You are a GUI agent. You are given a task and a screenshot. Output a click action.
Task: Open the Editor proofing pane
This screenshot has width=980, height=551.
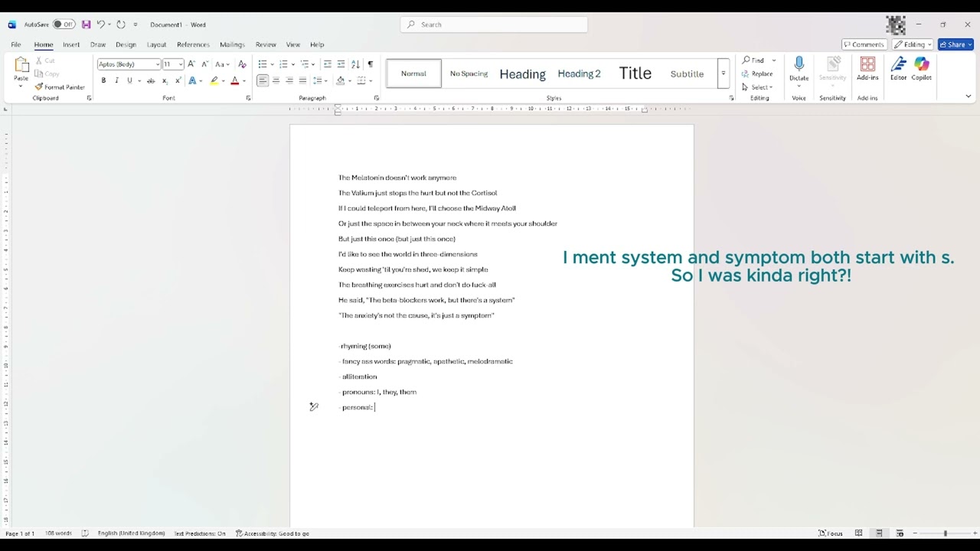pos(898,69)
